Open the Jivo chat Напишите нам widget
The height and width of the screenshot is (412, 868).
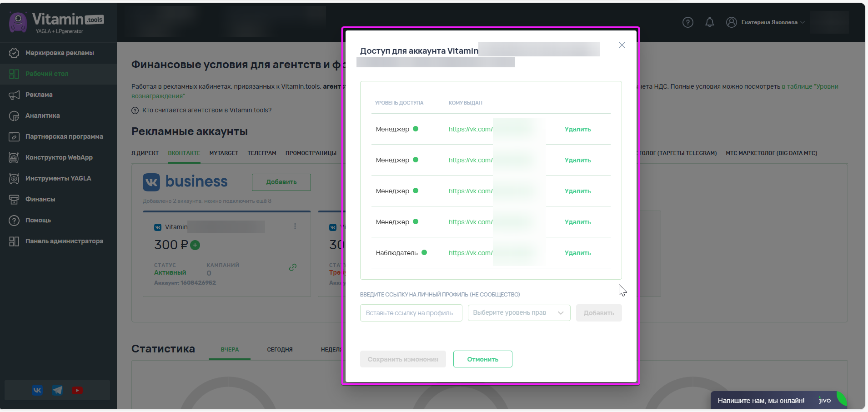pos(778,401)
